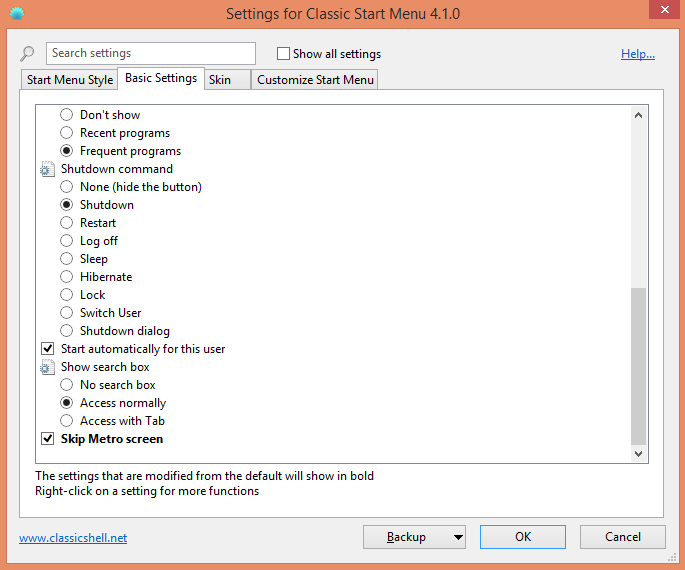This screenshot has width=685, height=570.
Task: Click the scrollbar up arrow
Action: click(638, 115)
